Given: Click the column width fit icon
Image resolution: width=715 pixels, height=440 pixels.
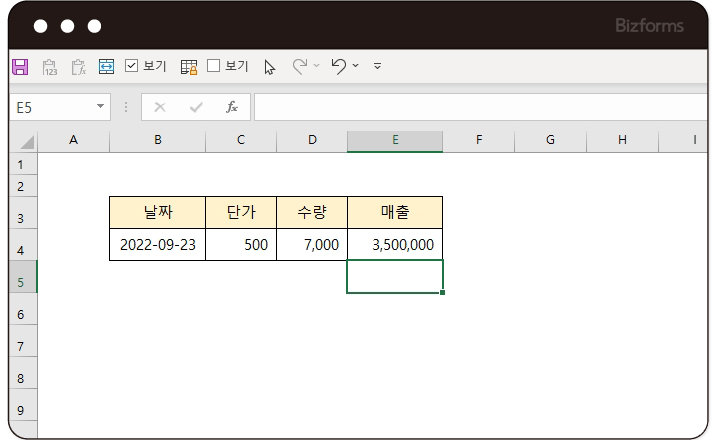Looking at the screenshot, I should [106, 67].
